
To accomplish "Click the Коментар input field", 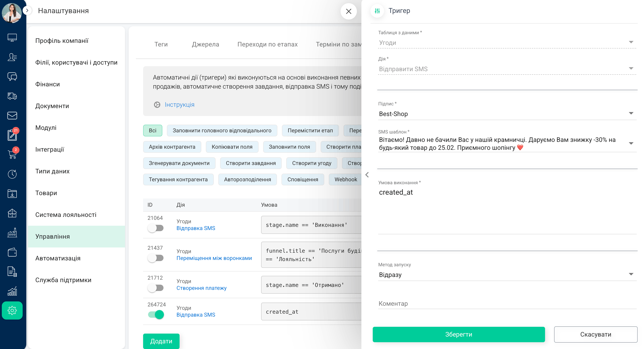I will coord(507,303).
